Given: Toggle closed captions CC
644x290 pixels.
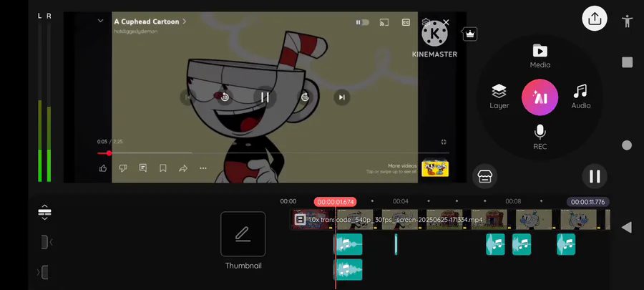Looking at the screenshot, I should (x=406, y=22).
